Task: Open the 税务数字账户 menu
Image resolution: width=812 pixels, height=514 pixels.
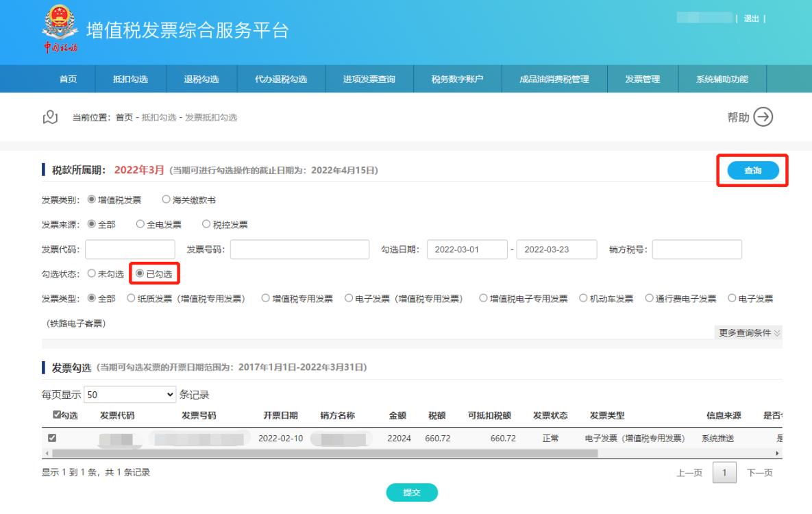Action: coord(458,79)
